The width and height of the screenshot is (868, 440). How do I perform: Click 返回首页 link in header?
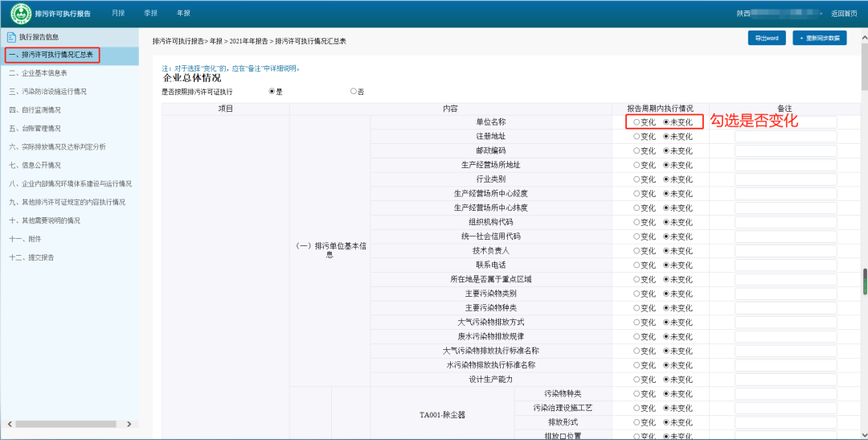pyautogui.click(x=844, y=14)
